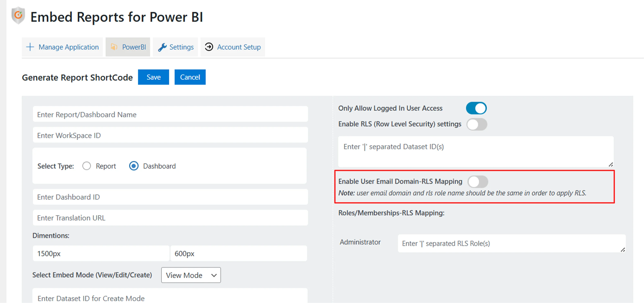The height and width of the screenshot is (303, 644).
Task: Open the Settings tab
Action: (x=175, y=47)
